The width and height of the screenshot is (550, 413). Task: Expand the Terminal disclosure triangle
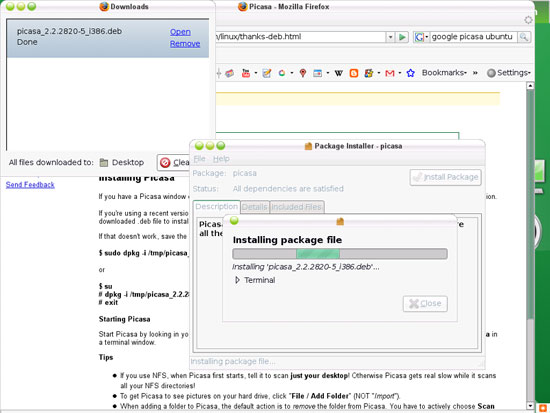pyautogui.click(x=237, y=280)
